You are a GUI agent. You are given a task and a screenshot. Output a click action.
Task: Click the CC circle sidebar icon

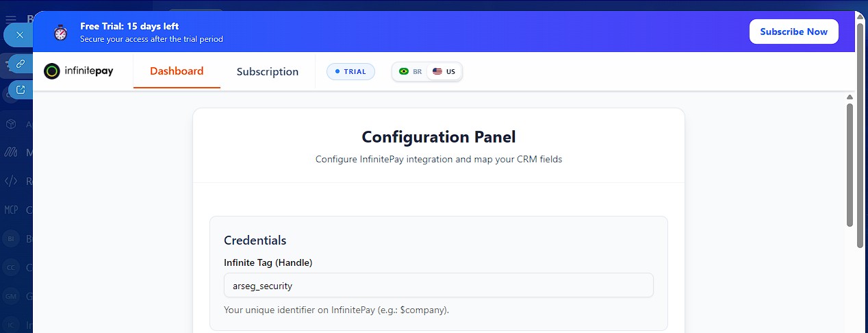[x=11, y=267]
